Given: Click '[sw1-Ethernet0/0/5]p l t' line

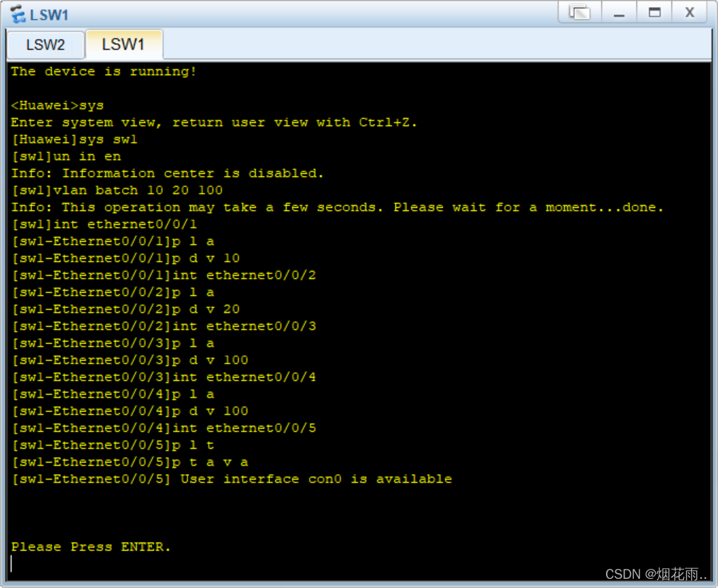Looking at the screenshot, I should (x=113, y=445).
